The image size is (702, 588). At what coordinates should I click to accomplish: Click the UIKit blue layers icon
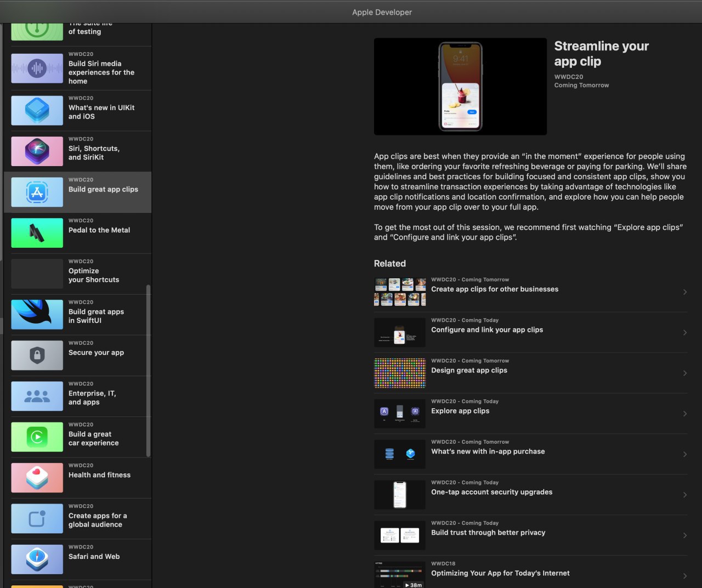click(37, 110)
